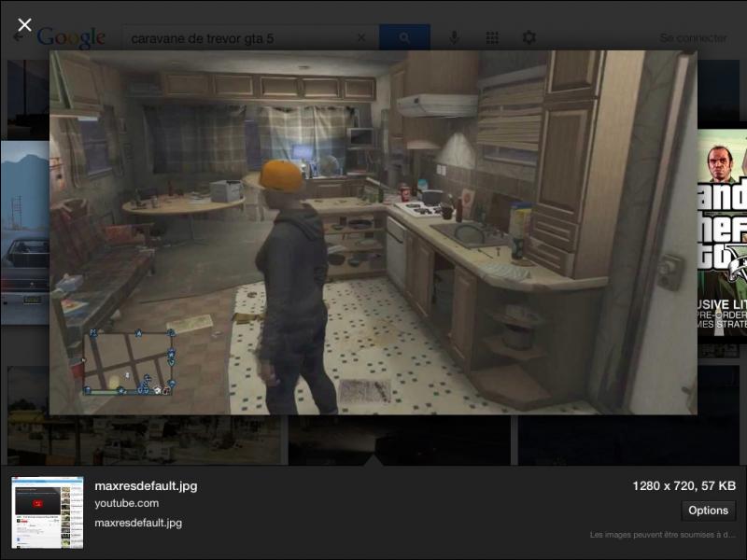Open the bold 'maxresdefault.jpg' title
Image resolution: width=747 pixels, height=560 pixels.
pyautogui.click(x=146, y=486)
